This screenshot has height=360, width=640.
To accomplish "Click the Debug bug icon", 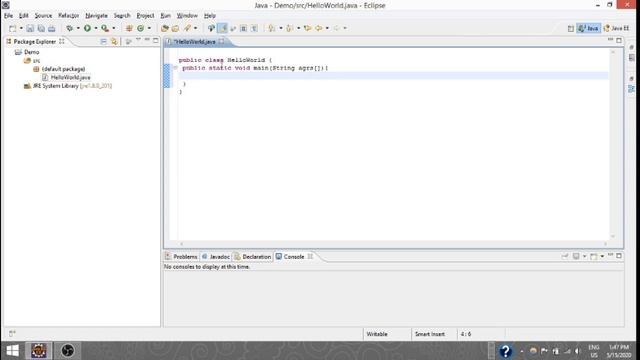I will pos(70,28).
